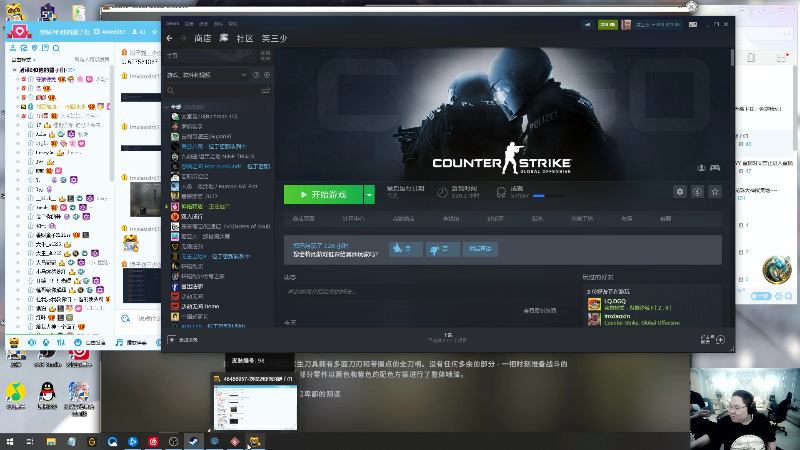Open CS:GO's 点数商店 link
Image resolution: width=800 pixels, height=450 pixels.
[x=403, y=218]
